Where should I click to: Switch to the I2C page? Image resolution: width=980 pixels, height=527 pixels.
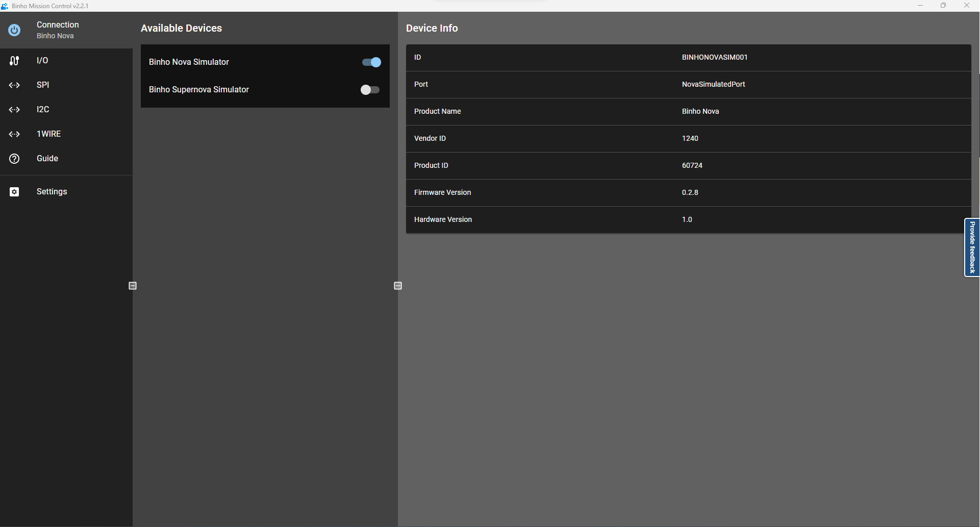click(66, 110)
